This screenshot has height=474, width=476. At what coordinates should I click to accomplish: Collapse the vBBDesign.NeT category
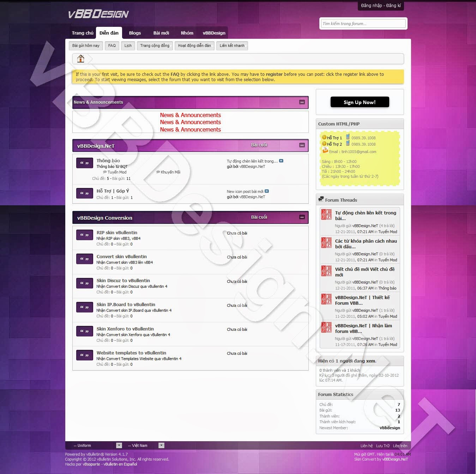click(x=302, y=145)
